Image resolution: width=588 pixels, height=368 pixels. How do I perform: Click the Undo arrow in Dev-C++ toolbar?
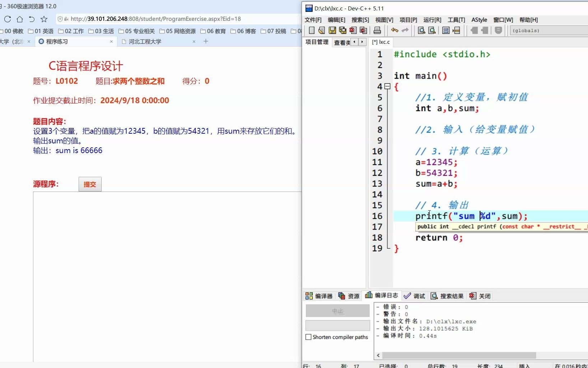[x=395, y=30]
